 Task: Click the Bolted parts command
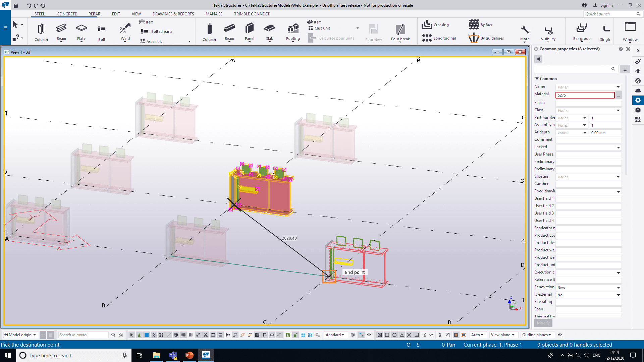click(157, 32)
